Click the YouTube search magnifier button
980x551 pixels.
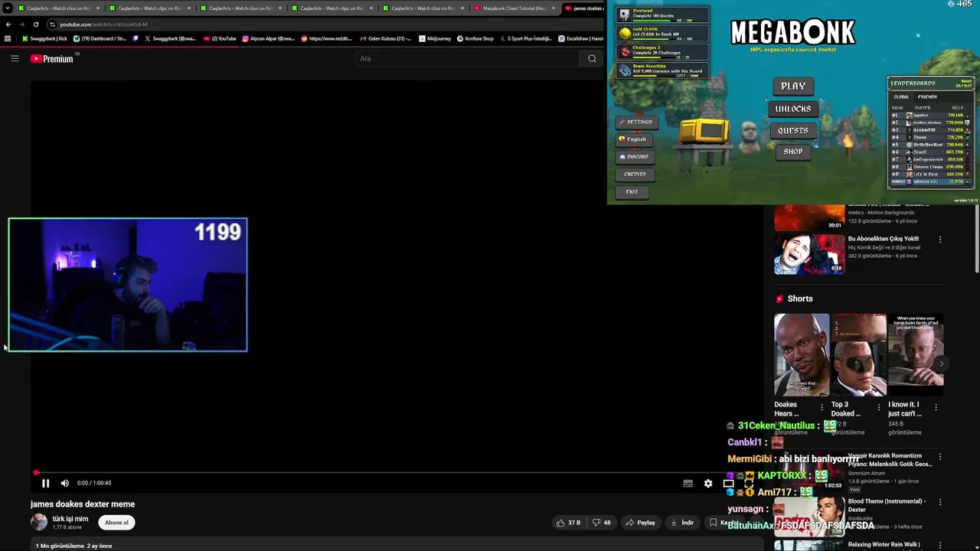[x=592, y=58]
